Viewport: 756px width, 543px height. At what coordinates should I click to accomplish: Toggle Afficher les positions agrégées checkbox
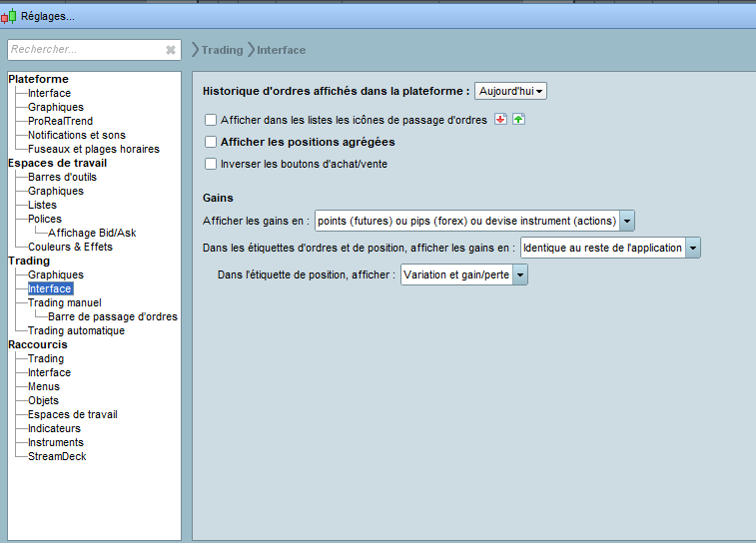(x=210, y=142)
